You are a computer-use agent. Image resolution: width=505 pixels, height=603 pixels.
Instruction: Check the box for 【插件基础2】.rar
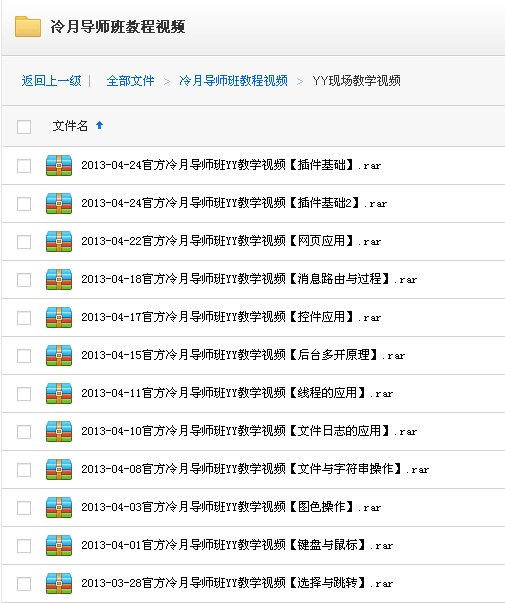point(24,204)
